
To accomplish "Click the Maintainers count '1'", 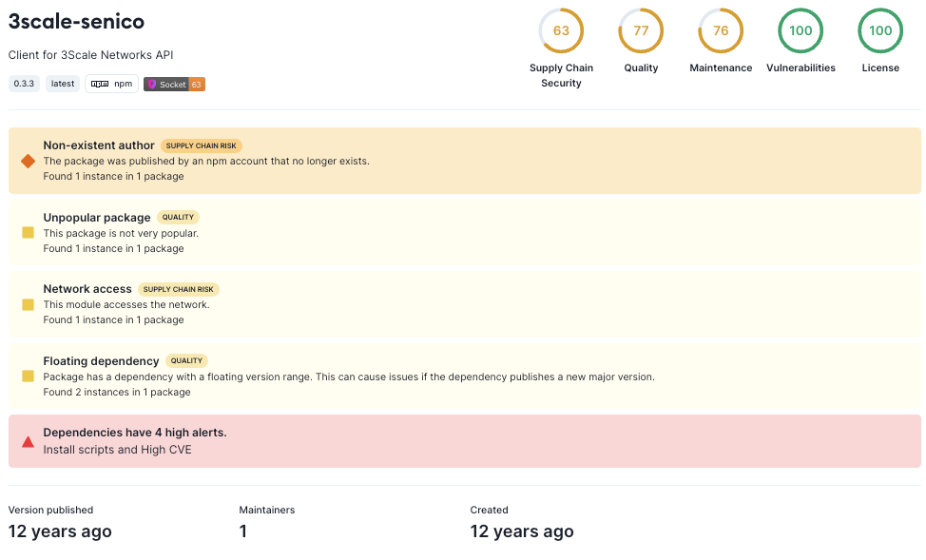I will pyautogui.click(x=242, y=531).
